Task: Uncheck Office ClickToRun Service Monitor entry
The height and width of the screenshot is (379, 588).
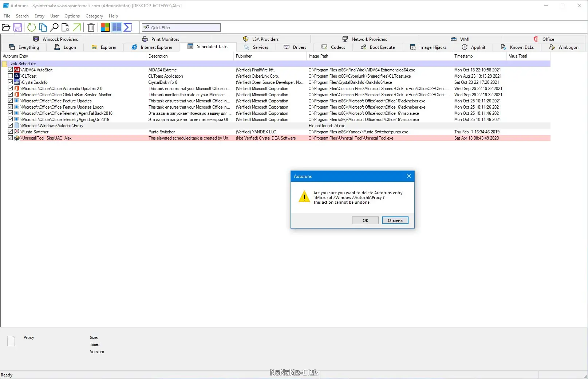Action: pyautogui.click(x=11, y=94)
